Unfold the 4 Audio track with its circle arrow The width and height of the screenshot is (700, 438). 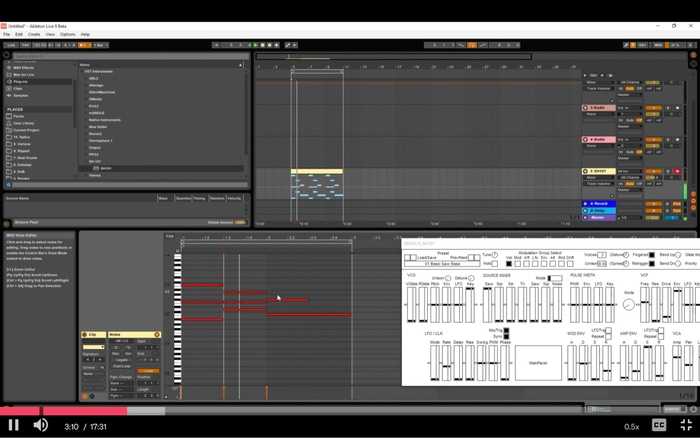pos(585,139)
